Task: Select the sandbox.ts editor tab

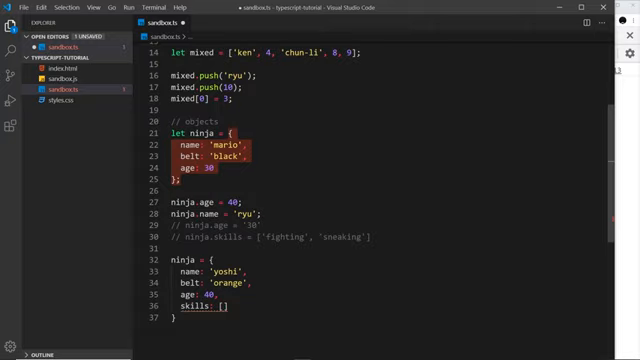Action: click(162, 23)
